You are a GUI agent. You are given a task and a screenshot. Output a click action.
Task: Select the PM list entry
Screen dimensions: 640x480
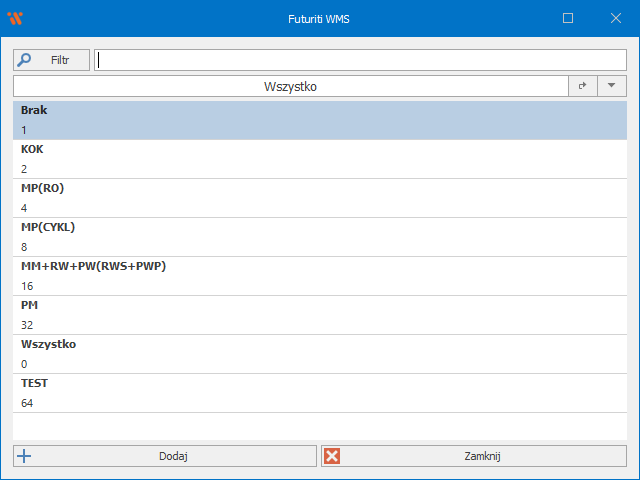point(319,315)
